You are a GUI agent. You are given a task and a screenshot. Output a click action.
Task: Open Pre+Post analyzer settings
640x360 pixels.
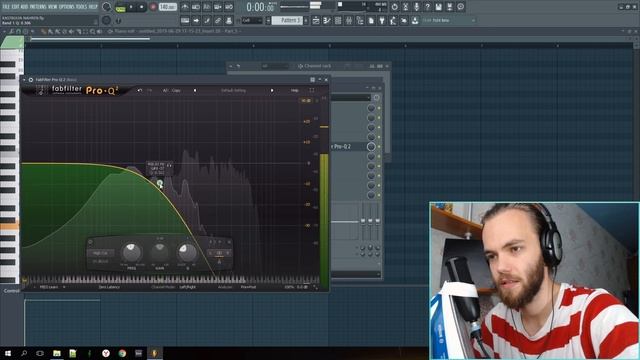tap(248, 287)
